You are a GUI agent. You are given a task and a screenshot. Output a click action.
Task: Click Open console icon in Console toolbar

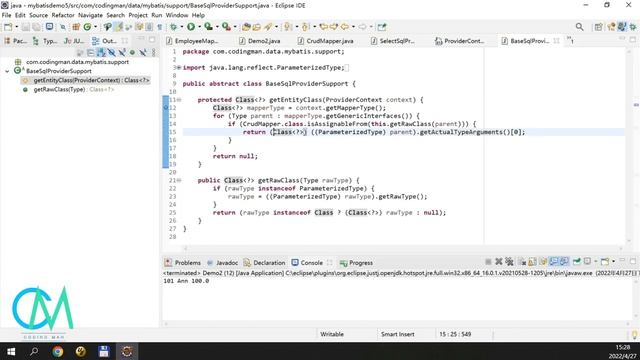pyautogui.click(x=605, y=262)
